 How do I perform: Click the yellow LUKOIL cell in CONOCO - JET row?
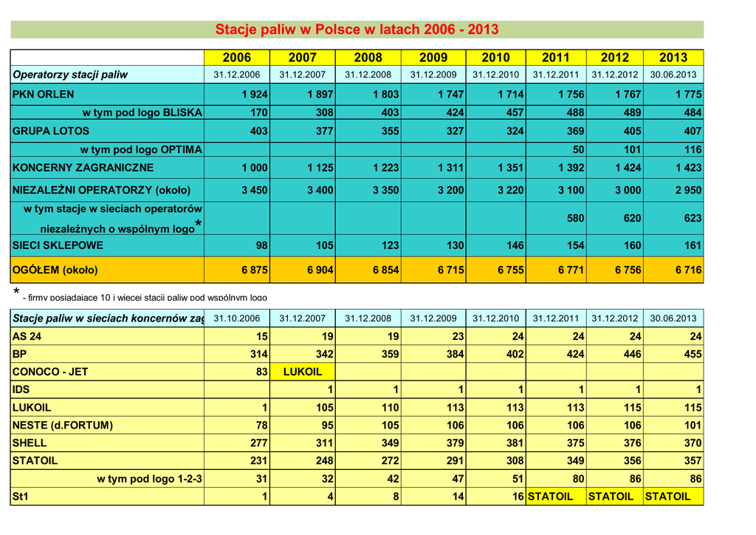(302, 372)
